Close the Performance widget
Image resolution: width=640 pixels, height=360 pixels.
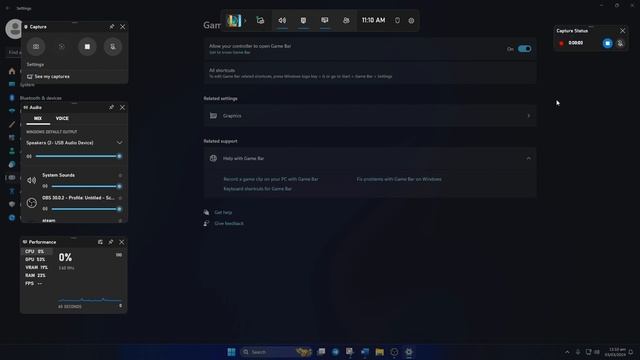(x=122, y=242)
